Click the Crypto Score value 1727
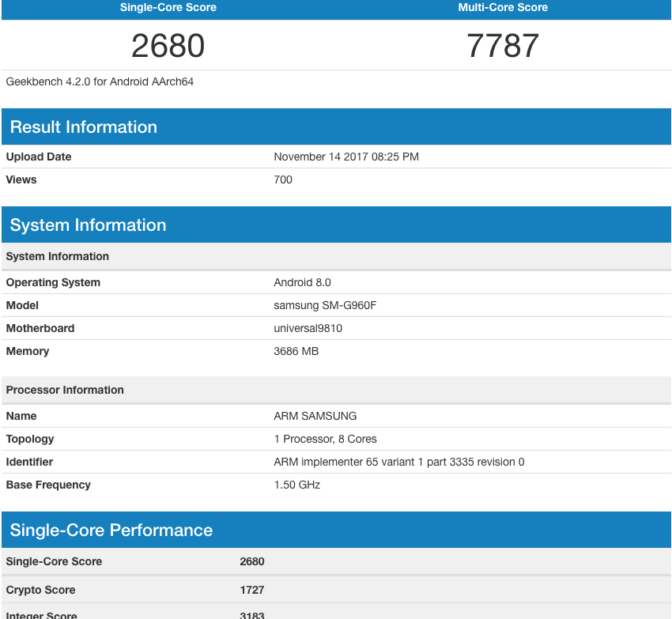Image resolution: width=672 pixels, height=619 pixels. point(252,590)
